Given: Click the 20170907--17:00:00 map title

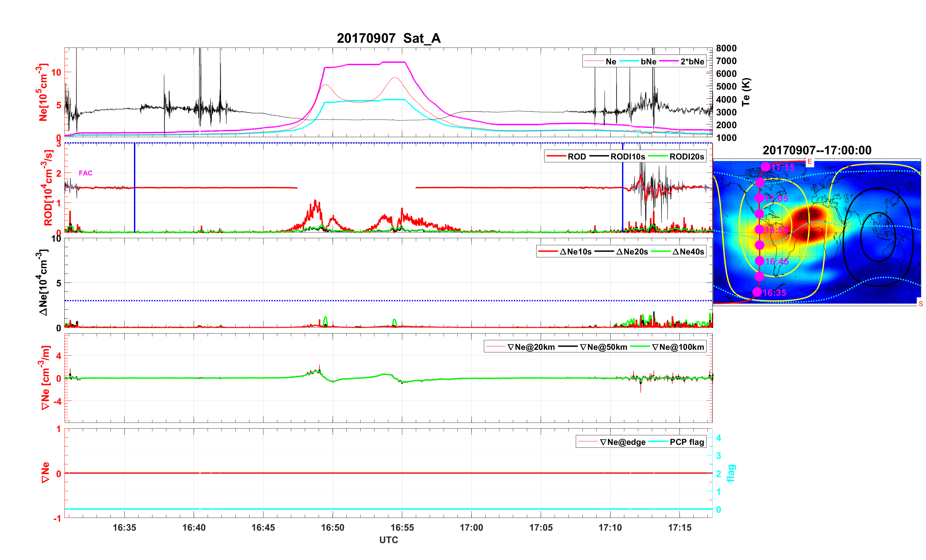Looking at the screenshot, I should pos(817,150).
